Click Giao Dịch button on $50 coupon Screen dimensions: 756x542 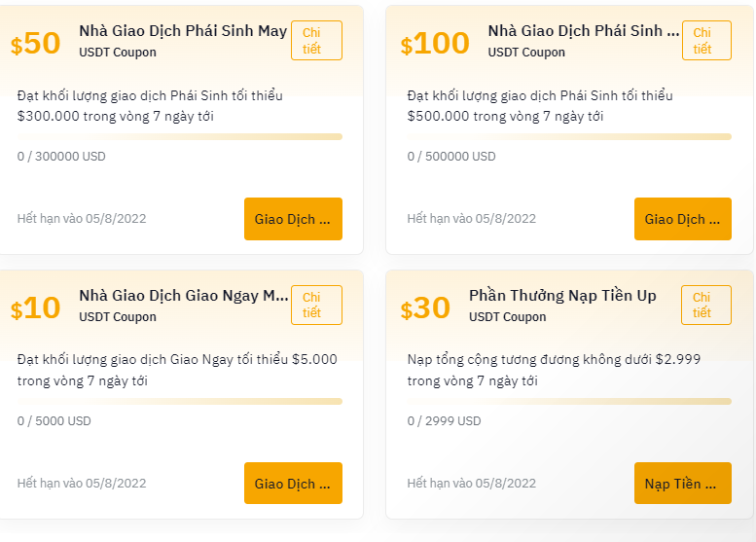pyautogui.click(x=293, y=219)
